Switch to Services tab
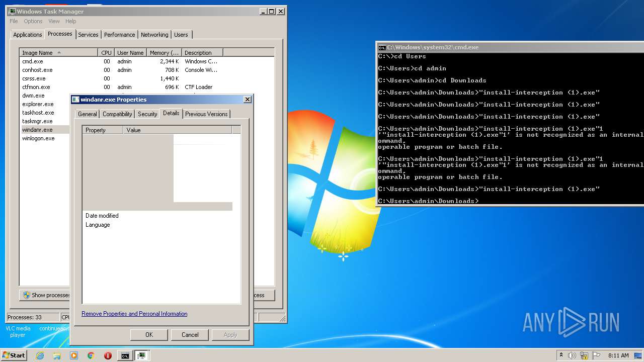 click(88, 35)
